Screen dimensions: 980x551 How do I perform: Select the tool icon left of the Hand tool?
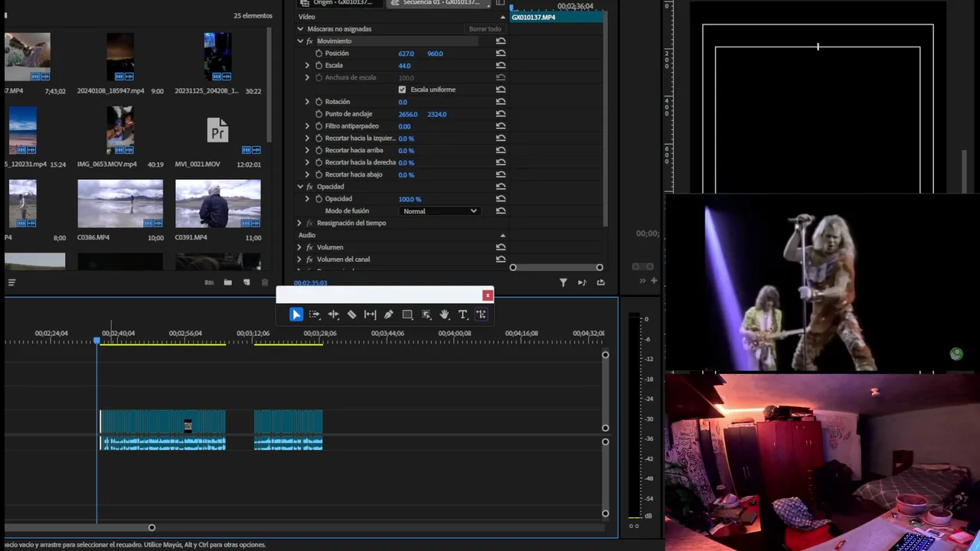[x=426, y=315]
